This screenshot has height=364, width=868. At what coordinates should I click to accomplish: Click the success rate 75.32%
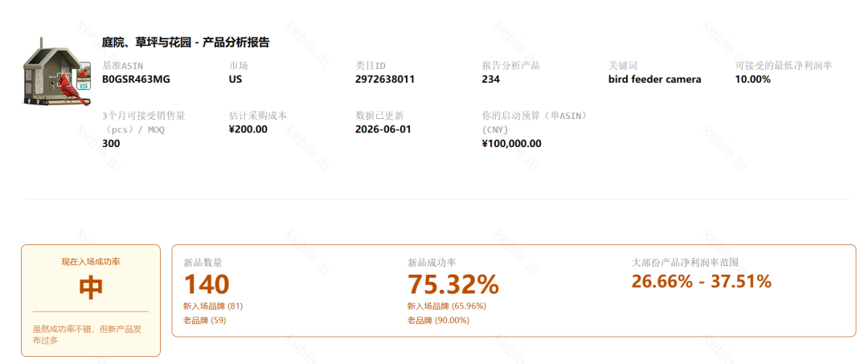pyautogui.click(x=453, y=284)
